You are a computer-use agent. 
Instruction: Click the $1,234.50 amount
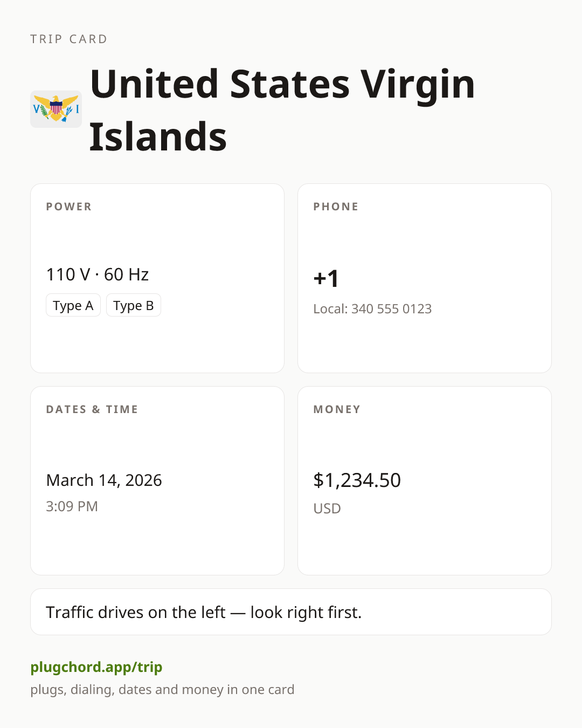click(x=357, y=480)
